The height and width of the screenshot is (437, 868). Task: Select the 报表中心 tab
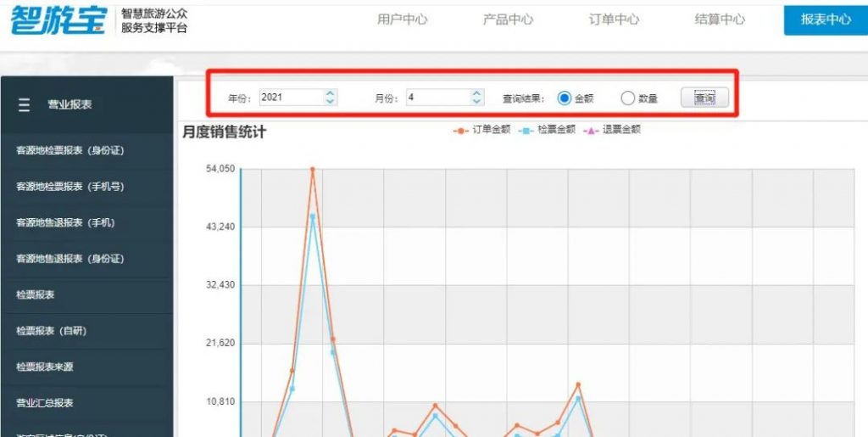point(826,20)
